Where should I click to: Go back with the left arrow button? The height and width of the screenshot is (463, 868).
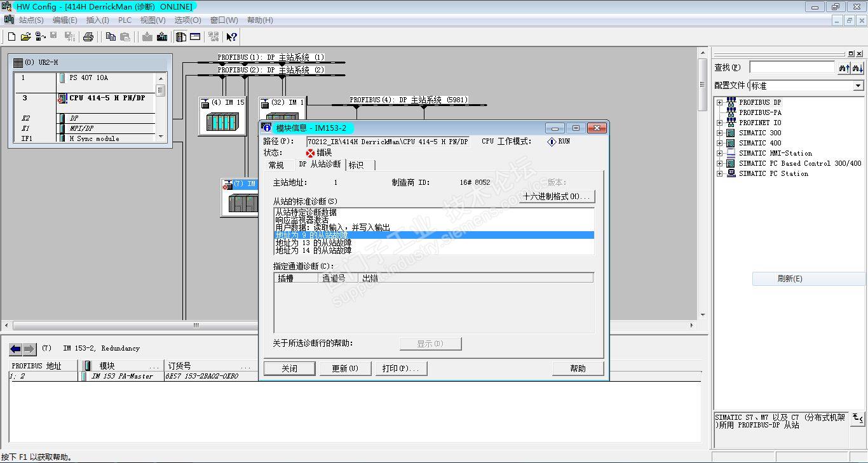point(15,349)
